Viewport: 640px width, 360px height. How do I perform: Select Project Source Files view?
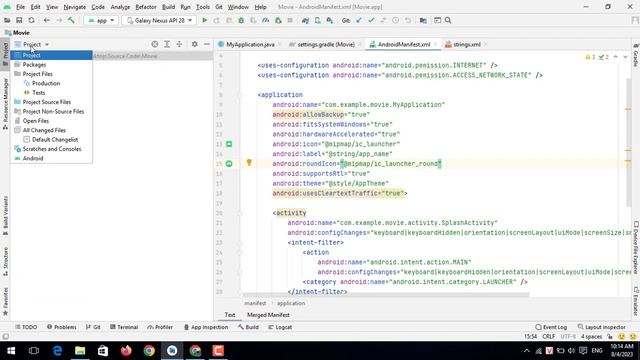point(51,102)
